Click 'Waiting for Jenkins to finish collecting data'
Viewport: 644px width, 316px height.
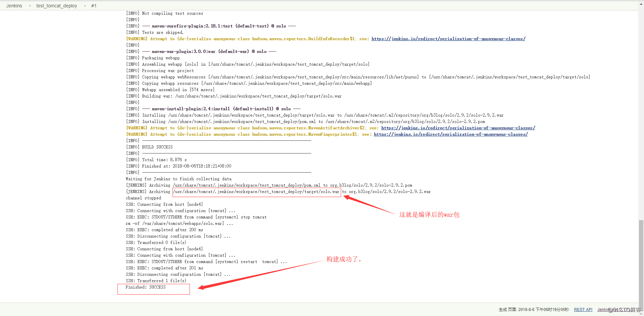coord(178,179)
